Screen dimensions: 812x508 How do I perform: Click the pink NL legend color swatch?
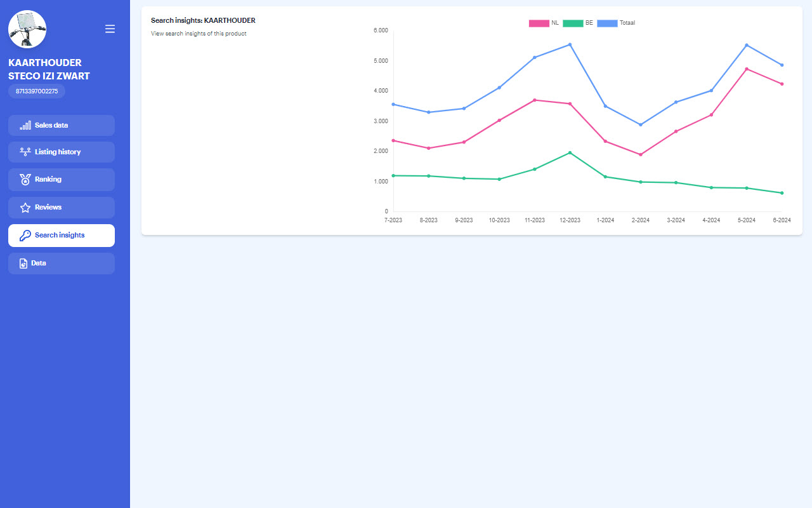[539, 23]
